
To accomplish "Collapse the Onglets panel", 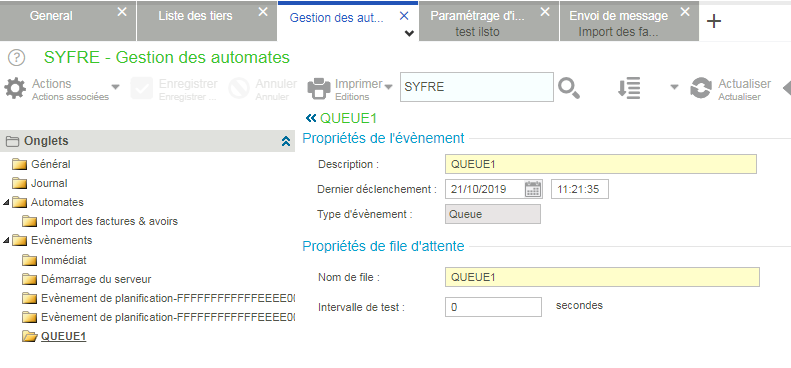I will tap(286, 141).
